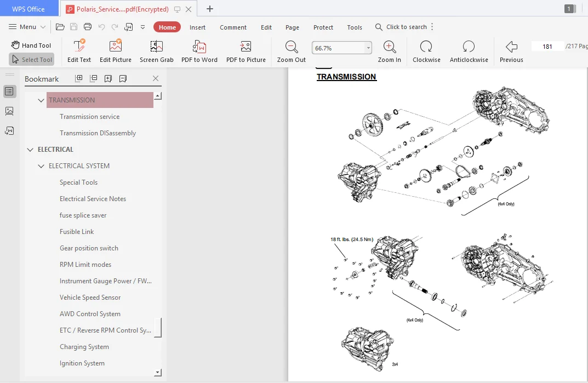Toggle the bookmark sidebar panel icon
The image size is (588, 383).
pyautogui.click(x=9, y=91)
